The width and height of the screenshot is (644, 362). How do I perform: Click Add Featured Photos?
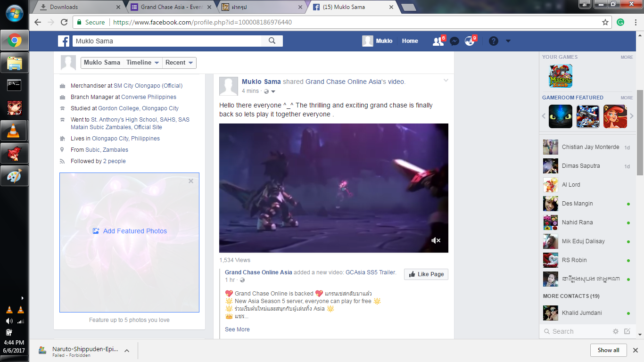[130, 231]
